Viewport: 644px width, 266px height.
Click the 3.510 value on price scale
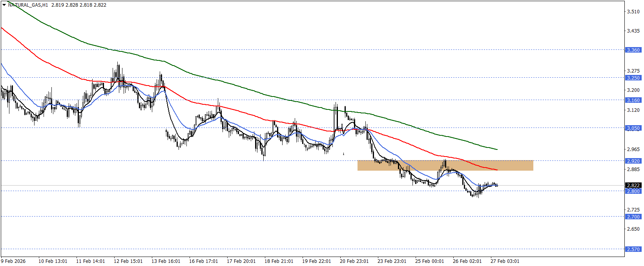[633, 12]
